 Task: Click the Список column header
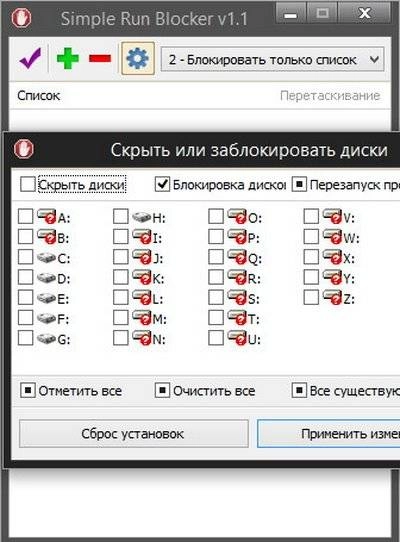(38, 95)
